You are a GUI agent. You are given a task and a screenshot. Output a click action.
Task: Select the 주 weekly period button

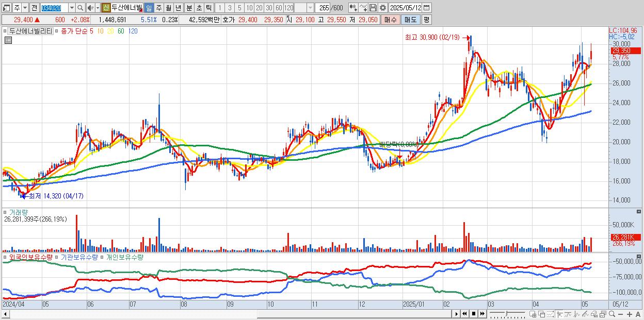[x=159, y=8]
